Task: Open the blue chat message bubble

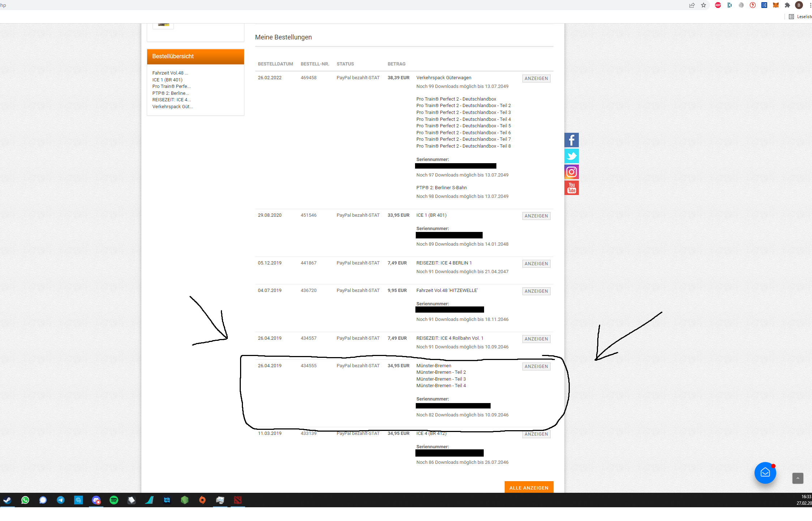Action: (x=765, y=473)
